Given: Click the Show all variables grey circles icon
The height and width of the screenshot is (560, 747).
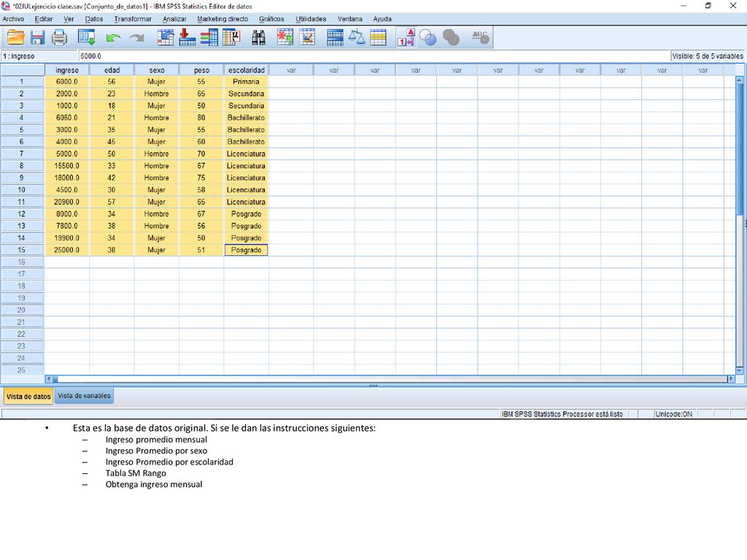Looking at the screenshot, I should [451, 38].
